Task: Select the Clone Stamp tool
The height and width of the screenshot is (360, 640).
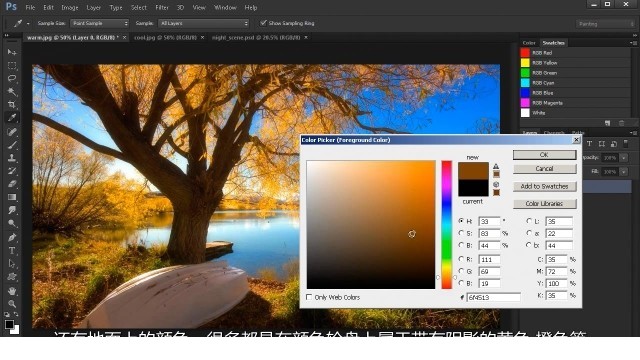Action: [x=12, y=158]
